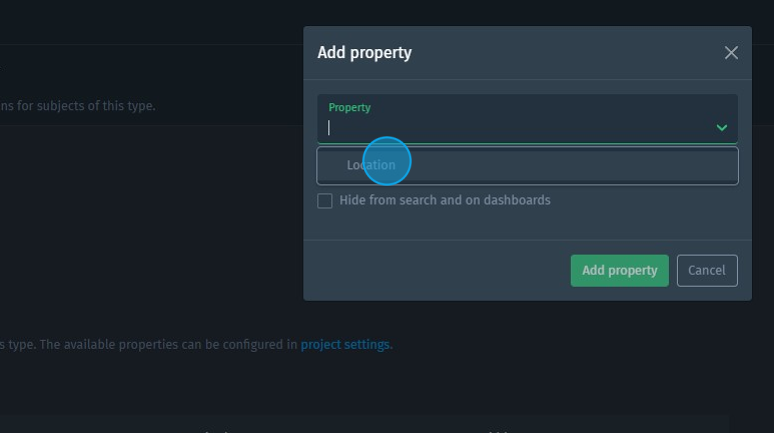Confirm with the green Add property button
Viewport: 774px width, 433px height.
click(x=619, y=270)
